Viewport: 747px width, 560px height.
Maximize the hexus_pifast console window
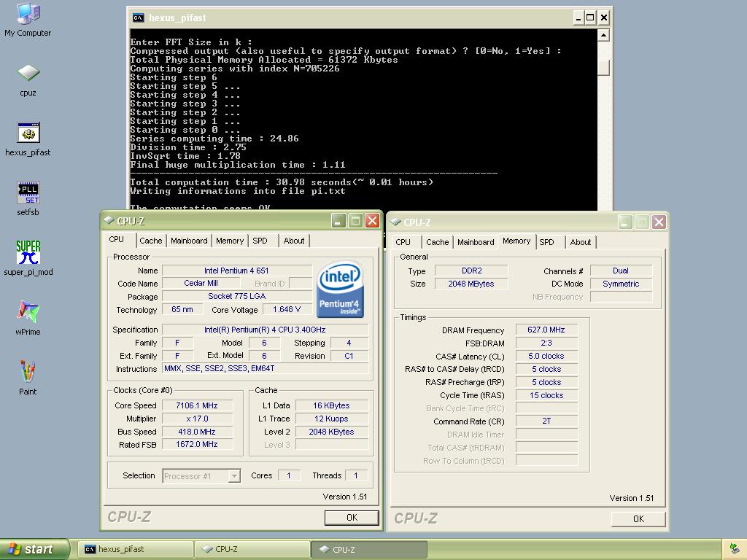[x=590, y=18]
